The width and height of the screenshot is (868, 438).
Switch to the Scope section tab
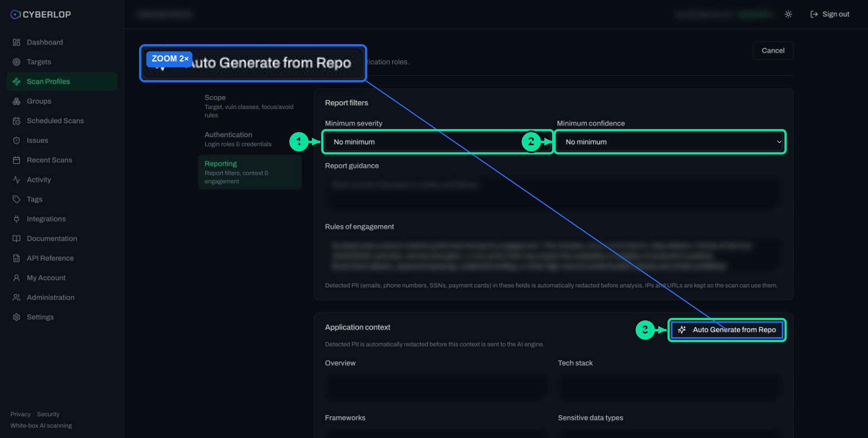(250, 106)
